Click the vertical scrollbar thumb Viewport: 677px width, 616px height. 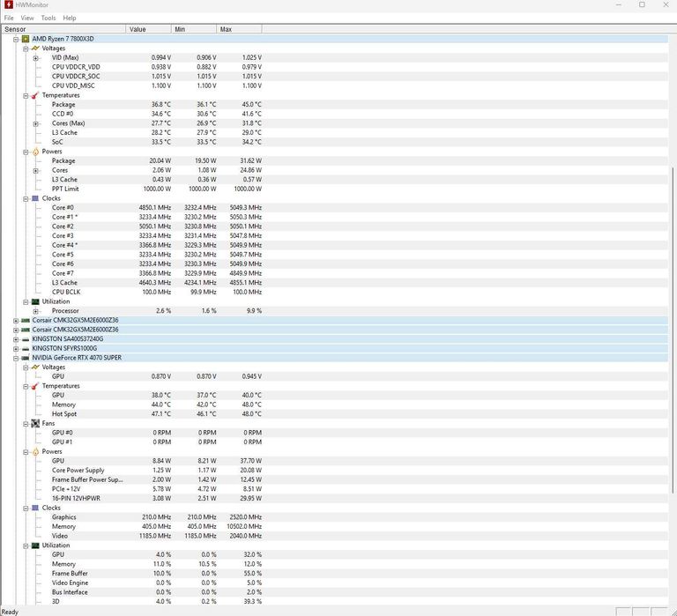click(673, 330)
